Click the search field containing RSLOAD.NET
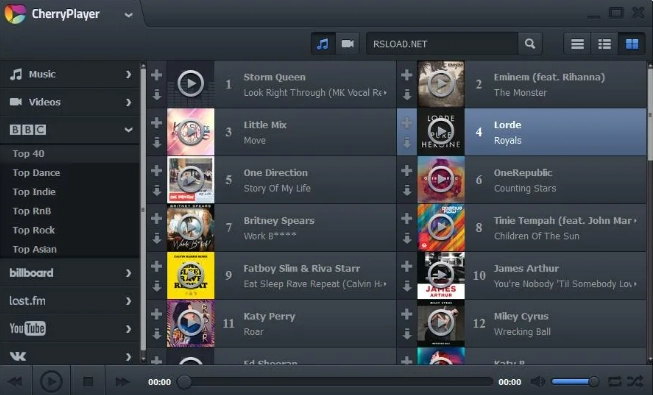653x395 pixels. (442, 44)
